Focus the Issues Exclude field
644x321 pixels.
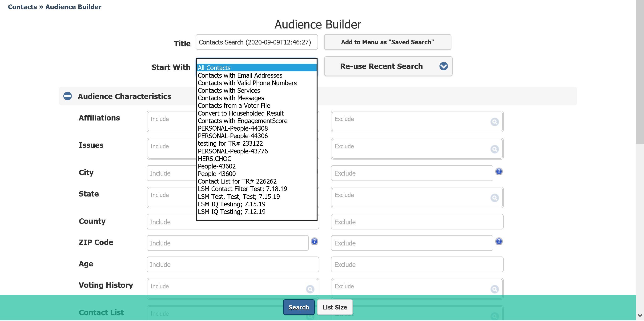click(417, 149)
